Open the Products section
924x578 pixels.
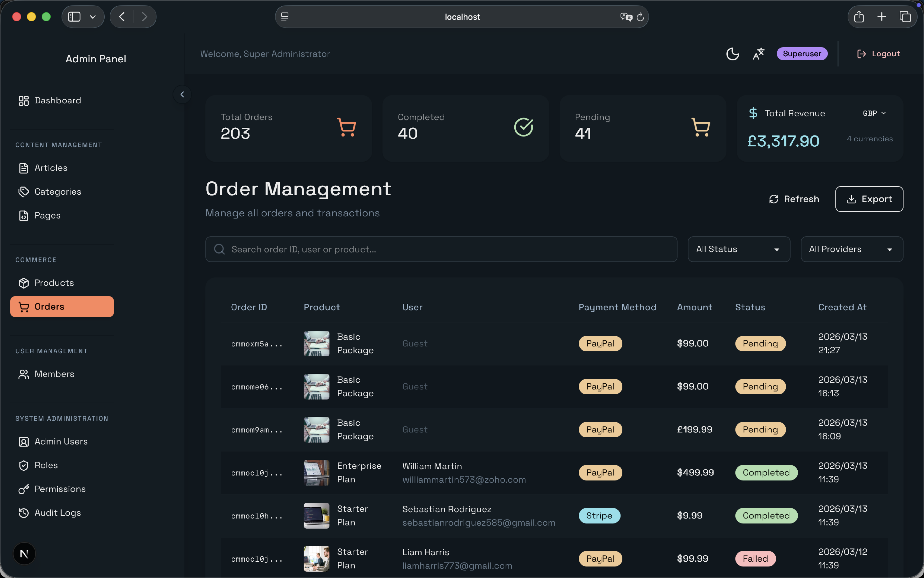click(62, 283)
